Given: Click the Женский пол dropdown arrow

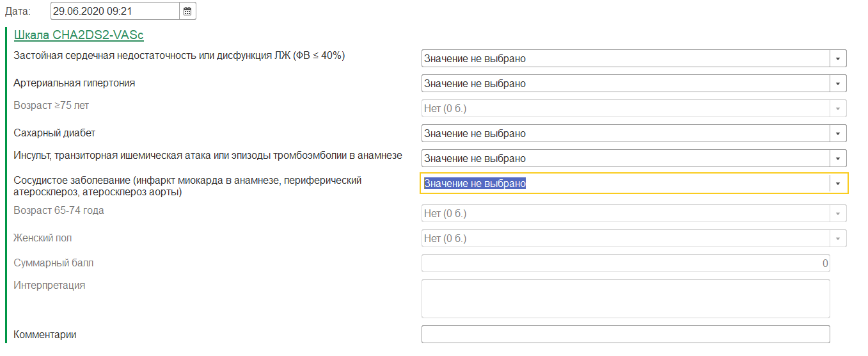Looking at the screenshot, I should (x=838, y=239).
